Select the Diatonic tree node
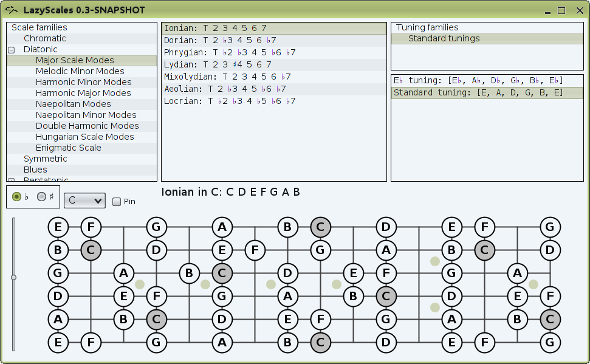The height and width of the screenshot is (364, 590). point(40,49)
